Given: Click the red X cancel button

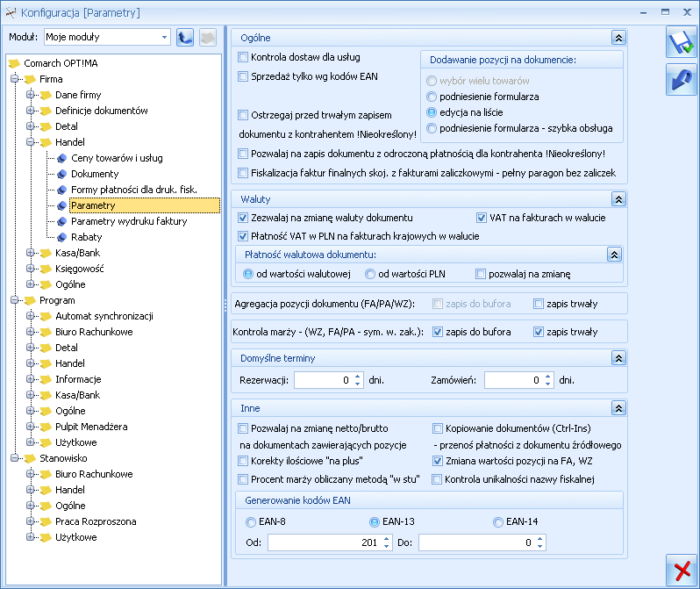Looking at the screenshot, I should [x=682, y=571].
